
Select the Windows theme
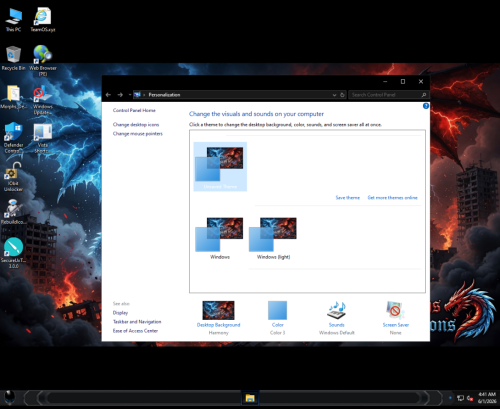219,237
